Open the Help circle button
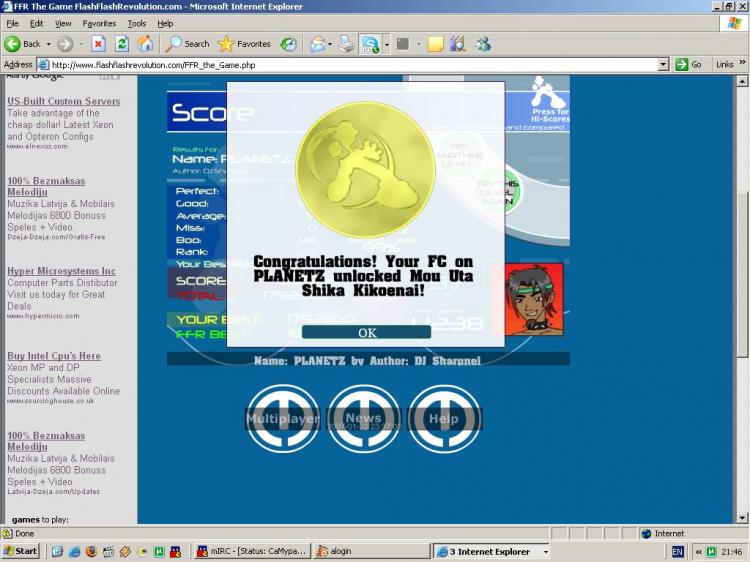This screenshot has width=750, height=562. (x=444, y=418)
